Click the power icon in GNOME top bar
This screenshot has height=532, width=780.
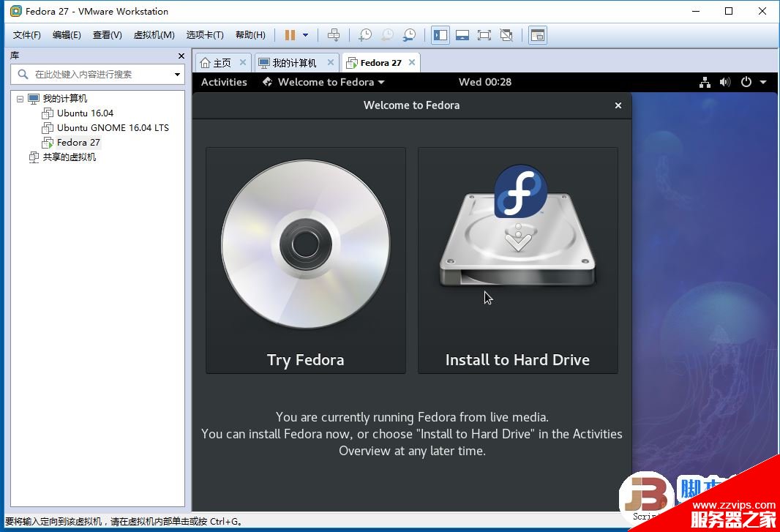[746, 82]
